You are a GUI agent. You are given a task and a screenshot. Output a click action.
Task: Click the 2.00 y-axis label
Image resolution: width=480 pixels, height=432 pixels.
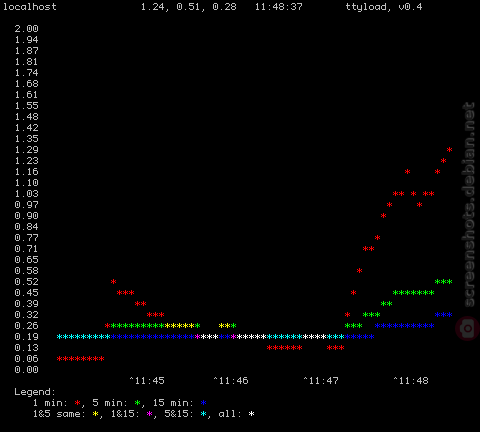tap(27, 29)
